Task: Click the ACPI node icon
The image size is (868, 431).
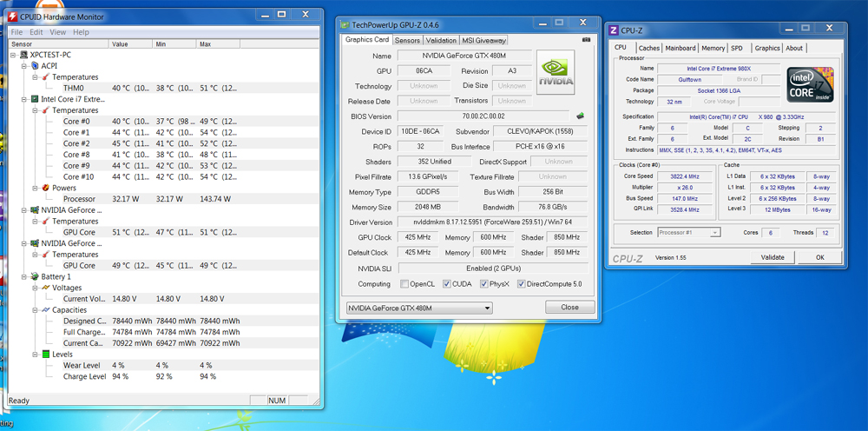Action: pos(35,66)
